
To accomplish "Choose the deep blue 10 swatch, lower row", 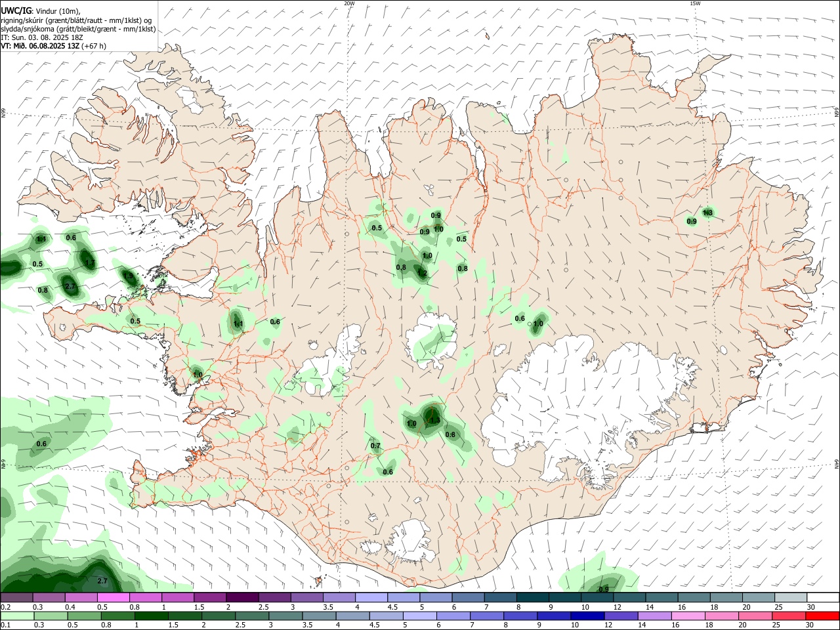I will pos(587,616).
